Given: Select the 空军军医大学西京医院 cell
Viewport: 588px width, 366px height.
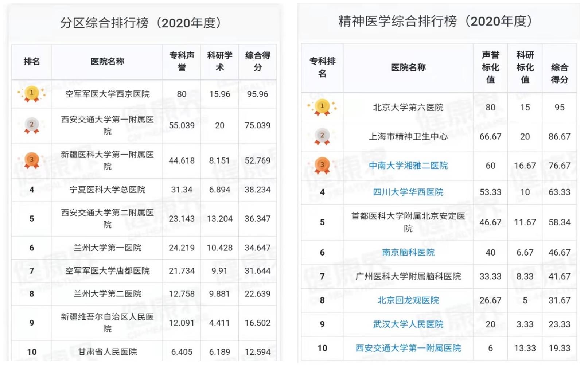Looking at the screenshot, I should 108,94.
